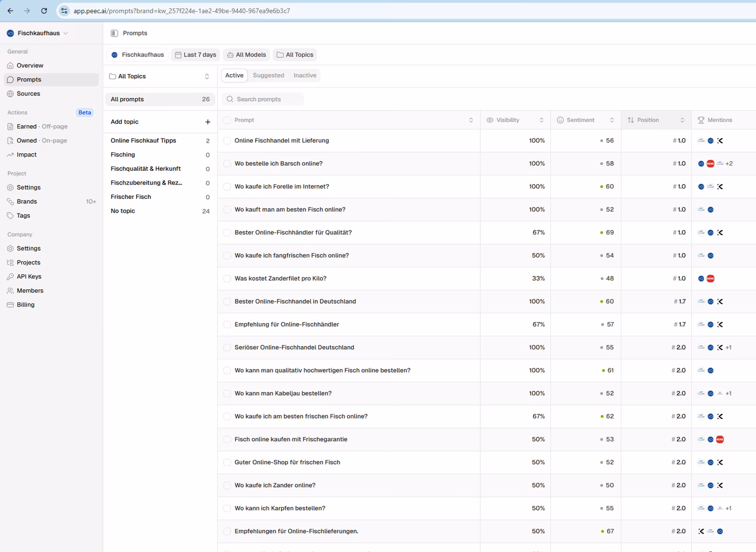The image size is (756, 552).
Task: Open API Keys from the sidebar
Action: (29, 277)
